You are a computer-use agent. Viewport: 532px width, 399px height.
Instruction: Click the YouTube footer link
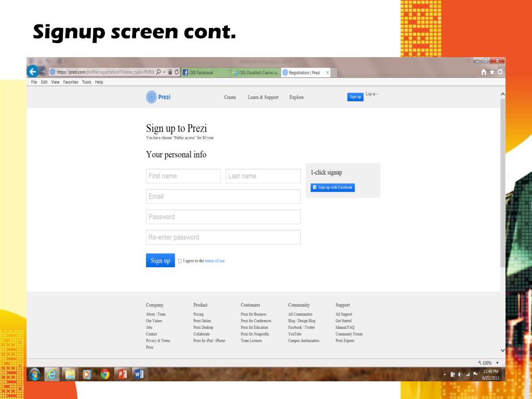coord(295,334)
